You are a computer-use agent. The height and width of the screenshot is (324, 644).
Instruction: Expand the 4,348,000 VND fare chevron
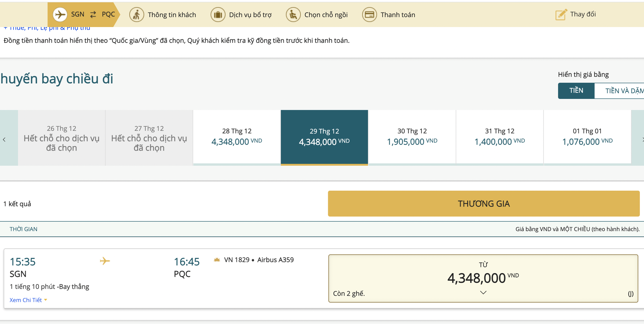point(483,292)
